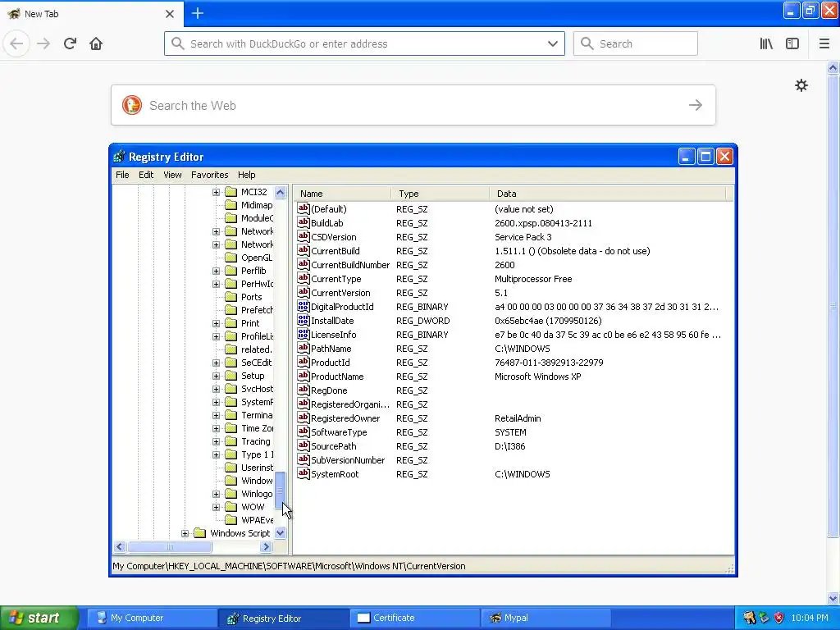Expand the Windows Script key

point(185,533)
